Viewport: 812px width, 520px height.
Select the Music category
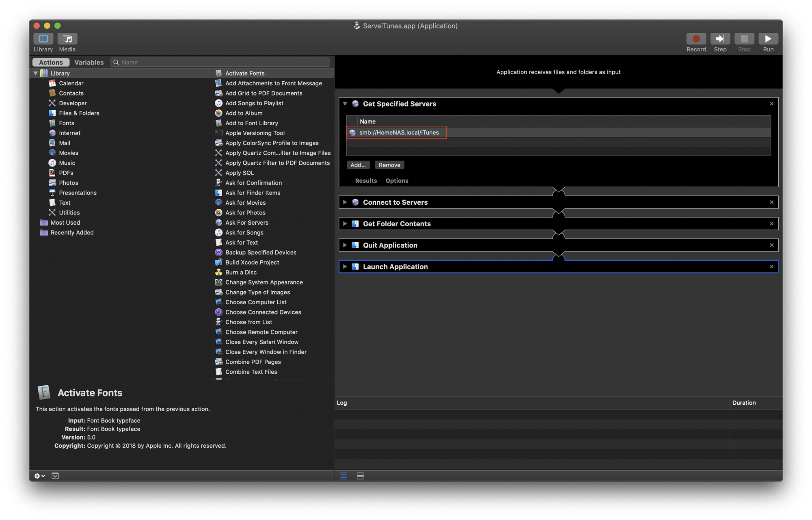pyautogui.click(x=67, y=163)
